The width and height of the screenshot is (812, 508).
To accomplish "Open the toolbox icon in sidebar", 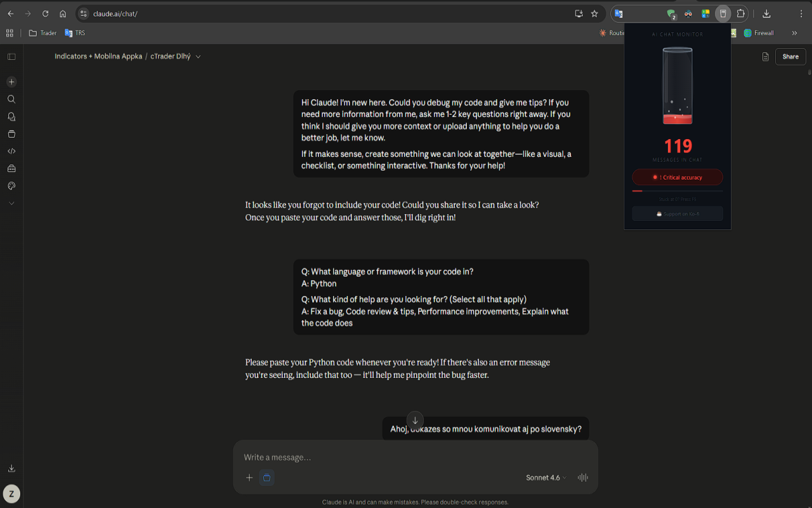I will [x=11, y=169].
